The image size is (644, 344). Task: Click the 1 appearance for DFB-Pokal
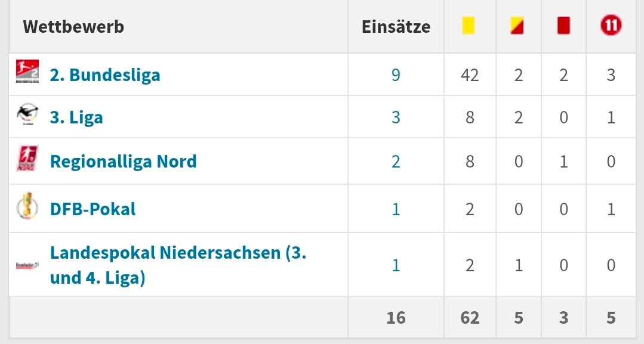396,209
